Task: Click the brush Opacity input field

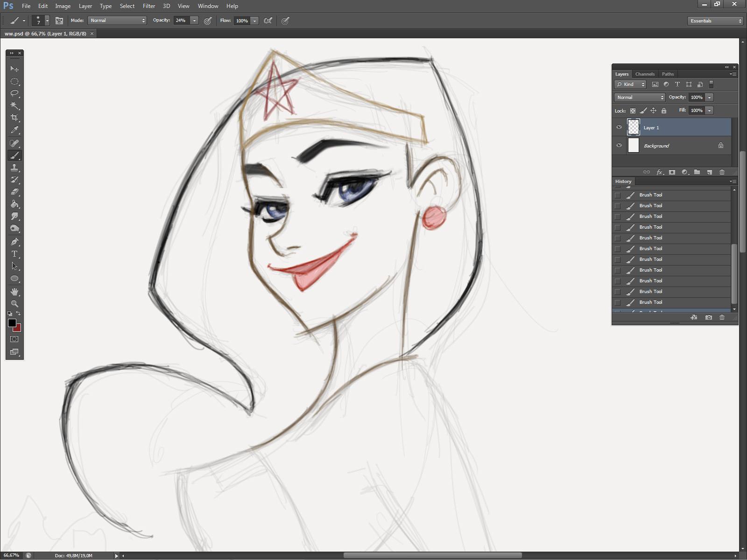Action: click(x=181, y=21)
